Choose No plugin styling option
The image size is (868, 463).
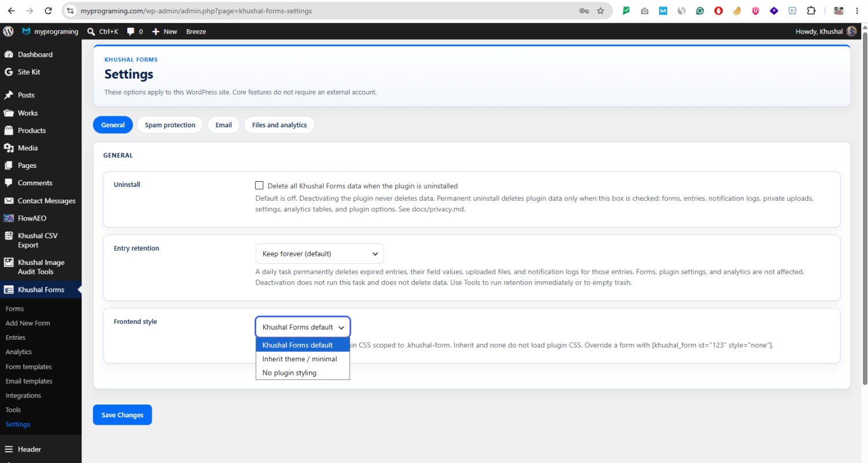[x=303, y=373]
